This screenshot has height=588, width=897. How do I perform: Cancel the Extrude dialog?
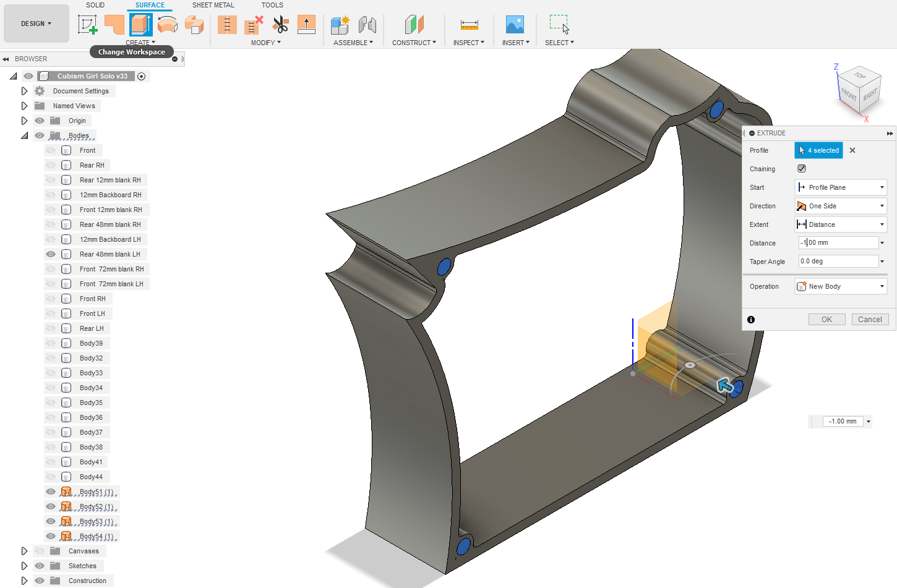[x=870, y=320]
